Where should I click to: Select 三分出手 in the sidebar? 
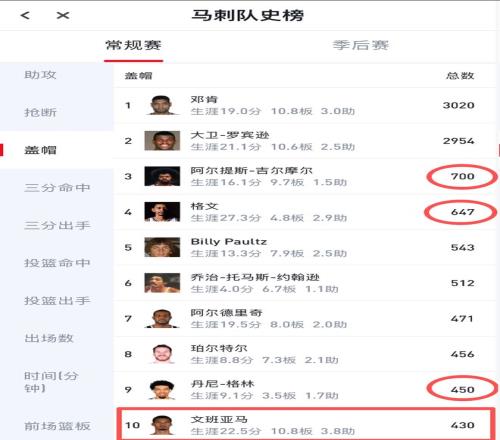(x=57, y=225)
